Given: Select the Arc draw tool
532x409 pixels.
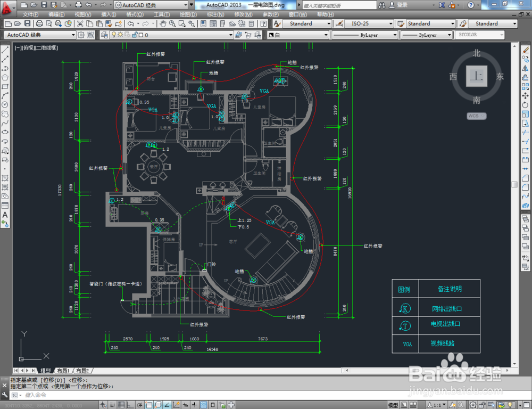Looking at the screenshot, I should click(5, 96).
